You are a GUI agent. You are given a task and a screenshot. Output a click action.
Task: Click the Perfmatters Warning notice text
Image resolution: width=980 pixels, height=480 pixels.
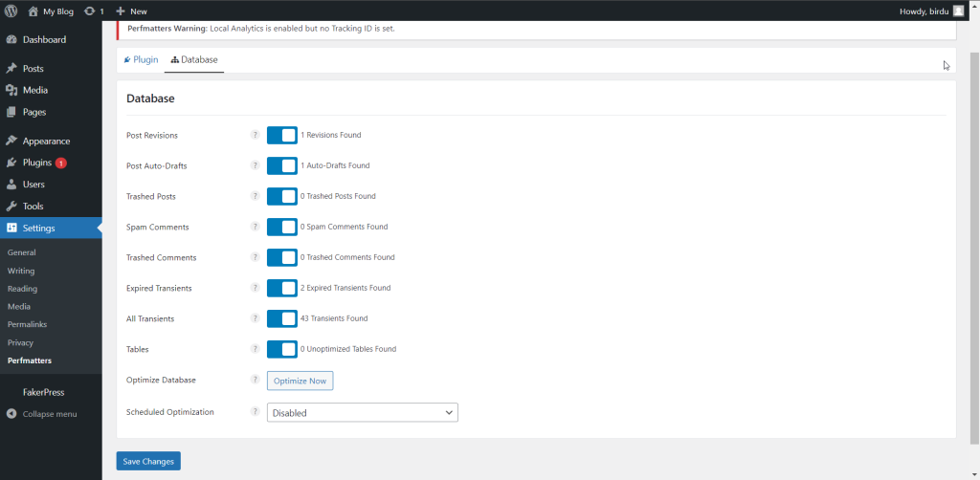coord(261,29)
